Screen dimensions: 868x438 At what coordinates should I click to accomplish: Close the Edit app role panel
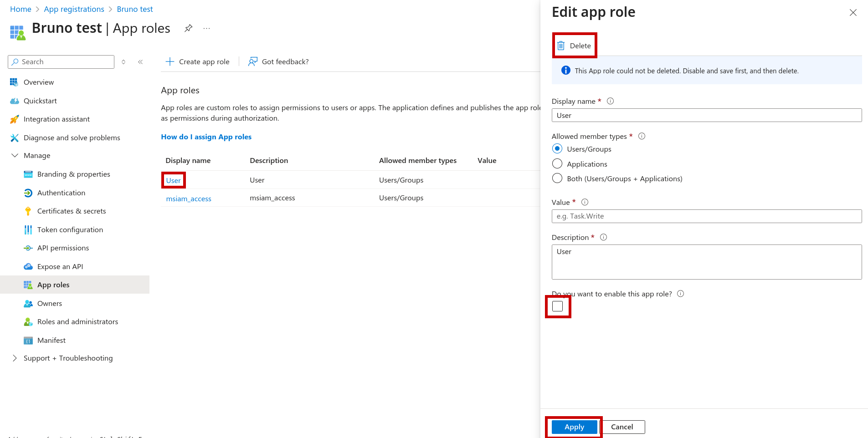point(853,13)
